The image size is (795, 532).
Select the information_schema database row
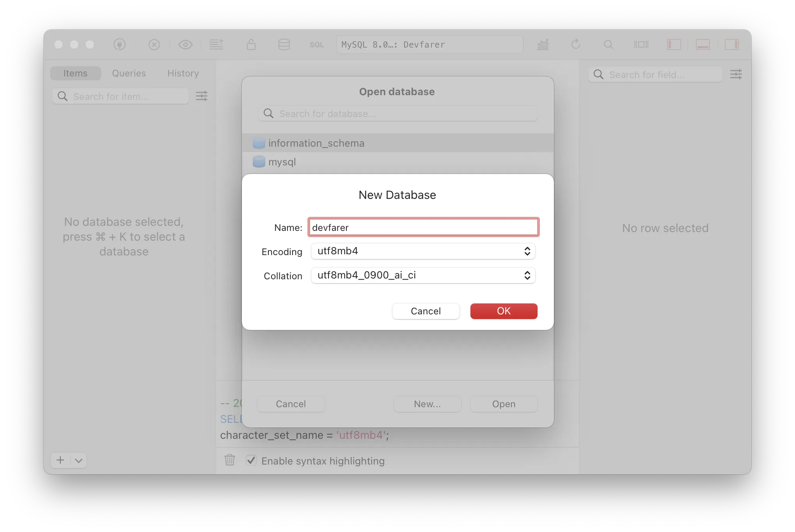[x=397, y=143]
